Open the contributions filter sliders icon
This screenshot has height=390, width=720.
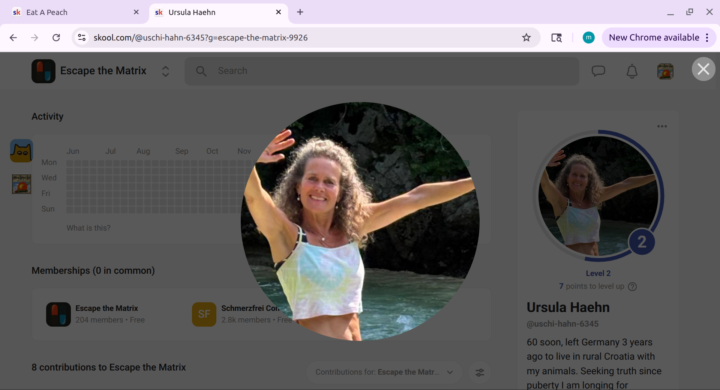coord(479,372)
